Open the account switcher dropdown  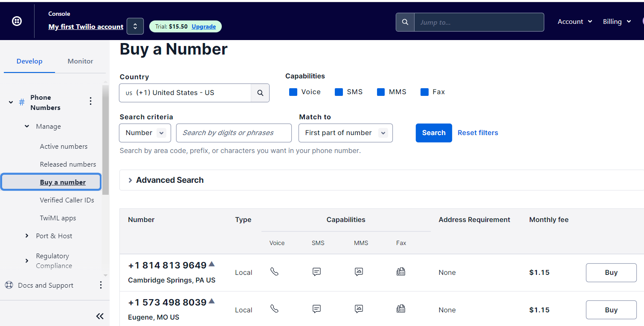[x=135, y=26]
